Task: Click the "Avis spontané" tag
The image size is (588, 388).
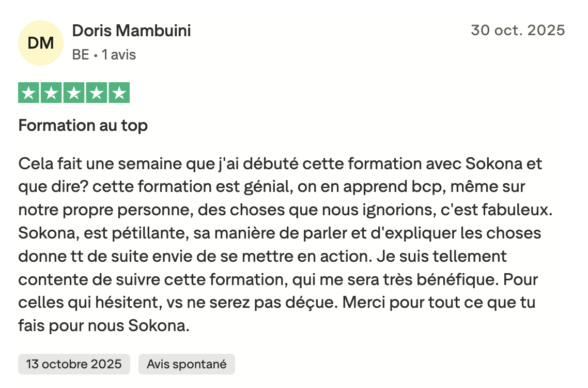Action: click(187, 364)
